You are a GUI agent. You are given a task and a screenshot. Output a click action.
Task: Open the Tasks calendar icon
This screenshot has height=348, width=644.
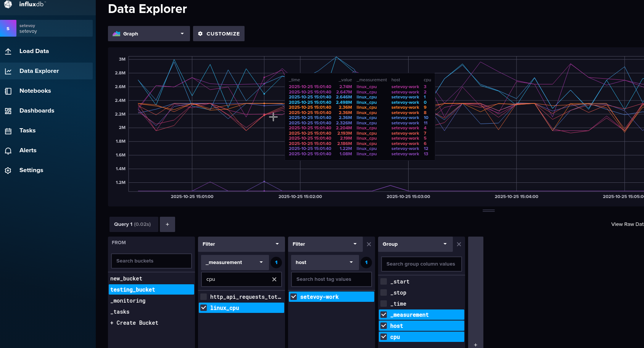pyautogui.click(x=8, y=130)
